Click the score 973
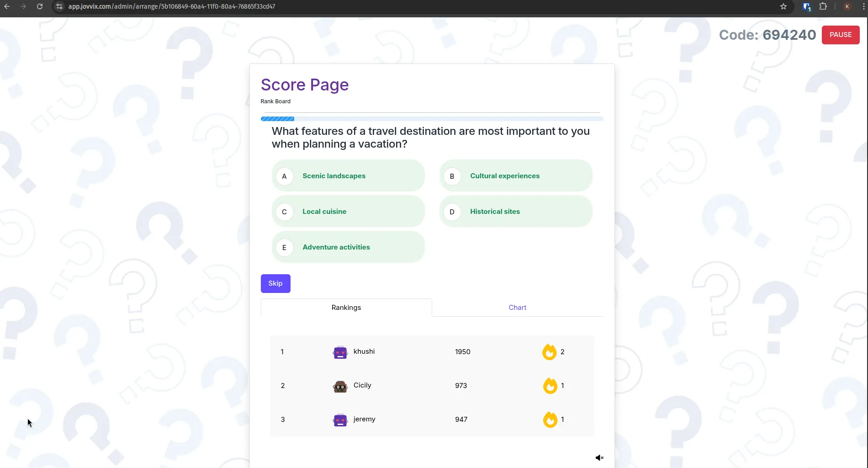The height and width of the screenshot is (468, 868). tap(461, 386)
